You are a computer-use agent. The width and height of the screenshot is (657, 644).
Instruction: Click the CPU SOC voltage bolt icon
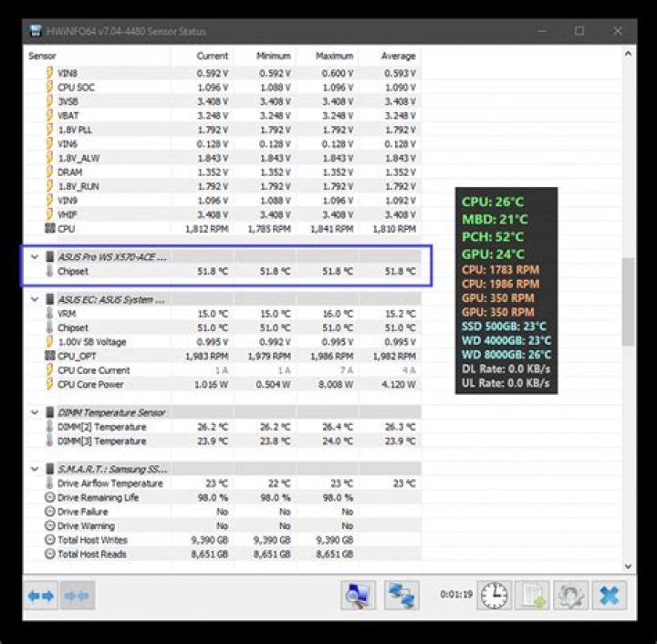point(50,87)
